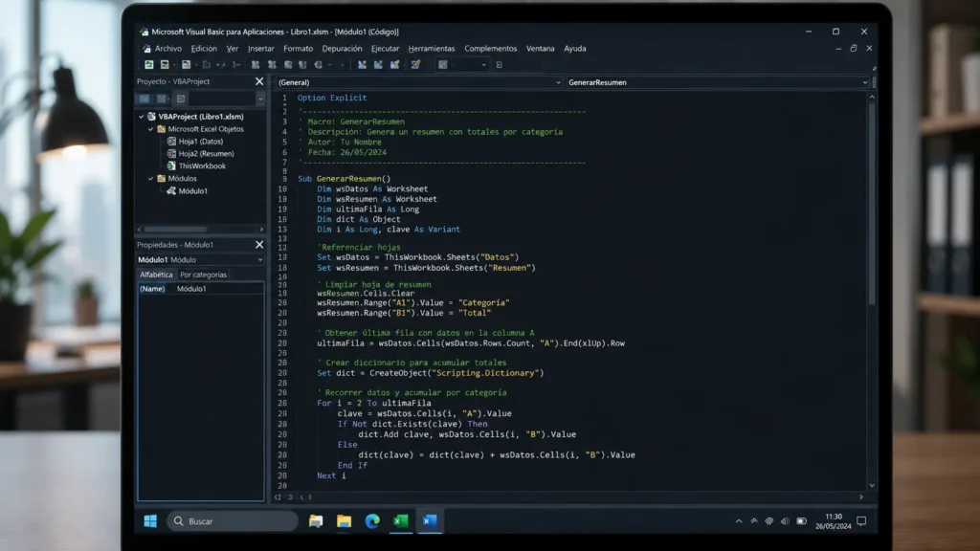Open the Windows Start menu
980x551 pixels.
pyautogui.click(x=150, y=521)
